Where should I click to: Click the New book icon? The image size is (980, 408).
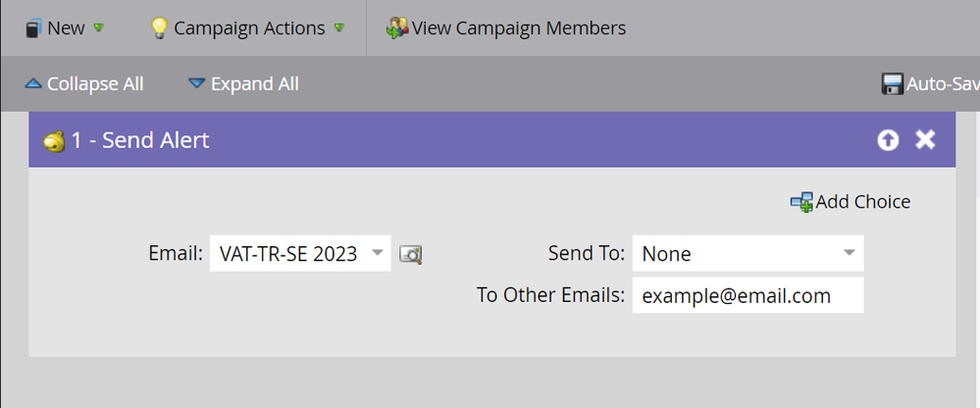tap(31, 28)
